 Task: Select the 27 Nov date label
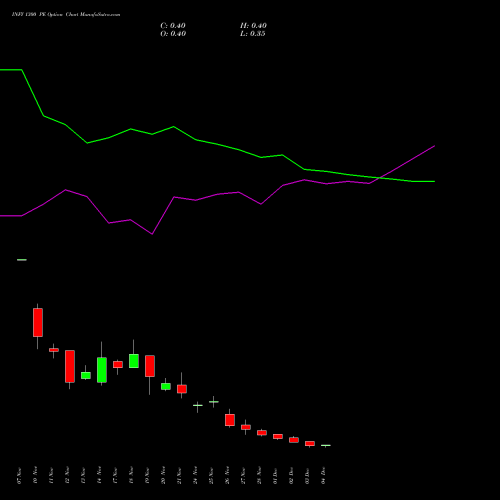(243, 476)
